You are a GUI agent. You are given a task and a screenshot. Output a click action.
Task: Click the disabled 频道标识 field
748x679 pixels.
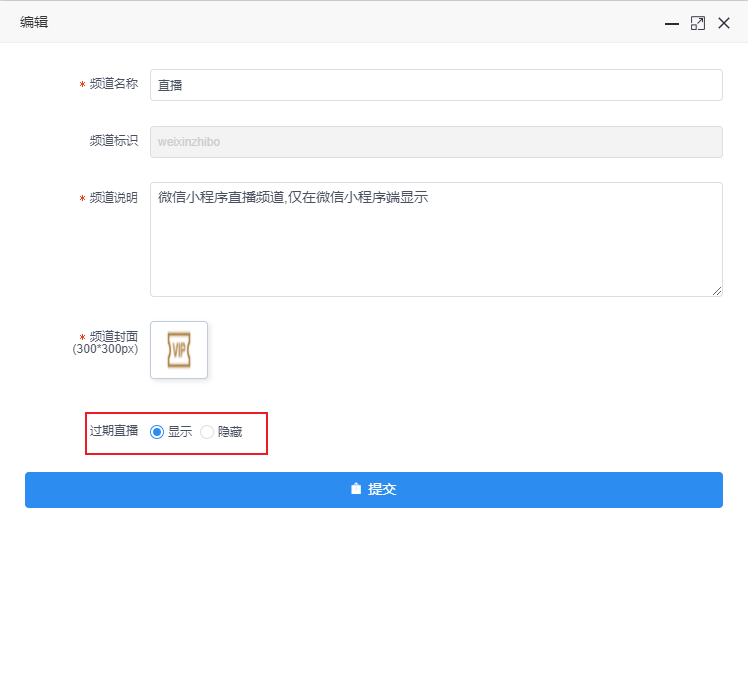click(x=436, y=142)
